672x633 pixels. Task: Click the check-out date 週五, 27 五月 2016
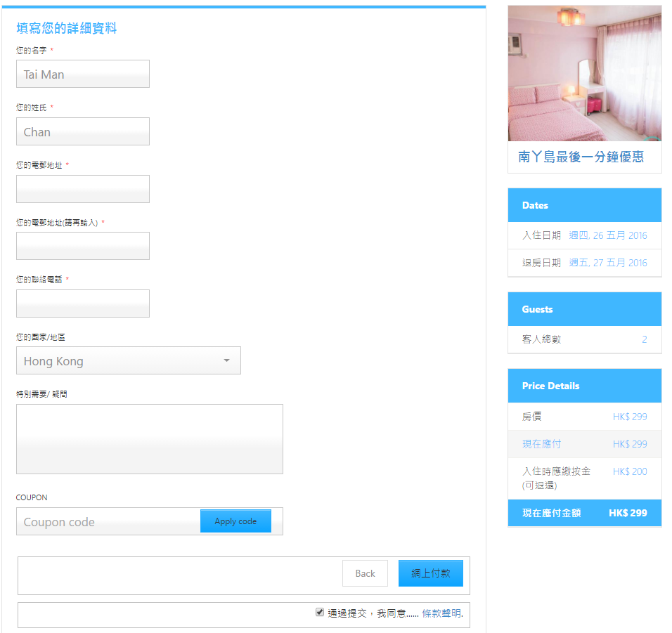point(607,263)
